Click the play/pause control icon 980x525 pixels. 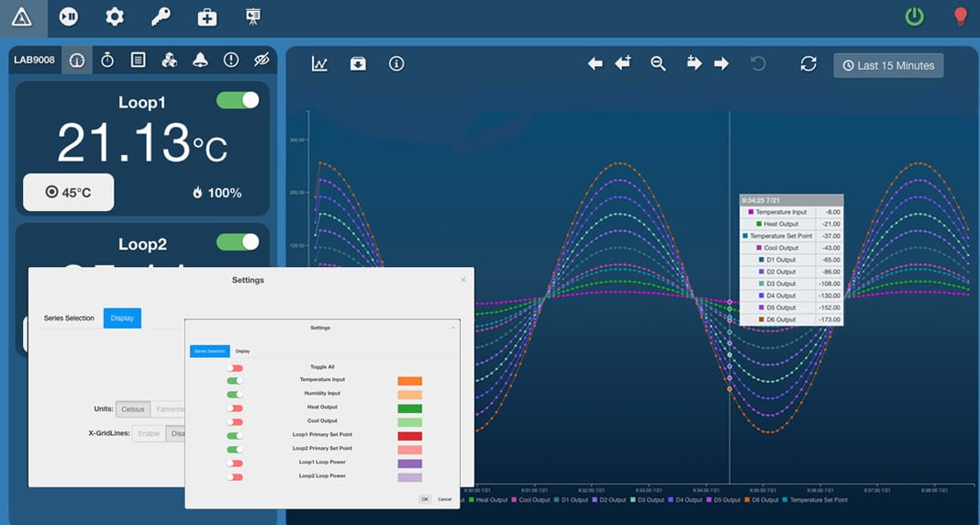[69, 17]
